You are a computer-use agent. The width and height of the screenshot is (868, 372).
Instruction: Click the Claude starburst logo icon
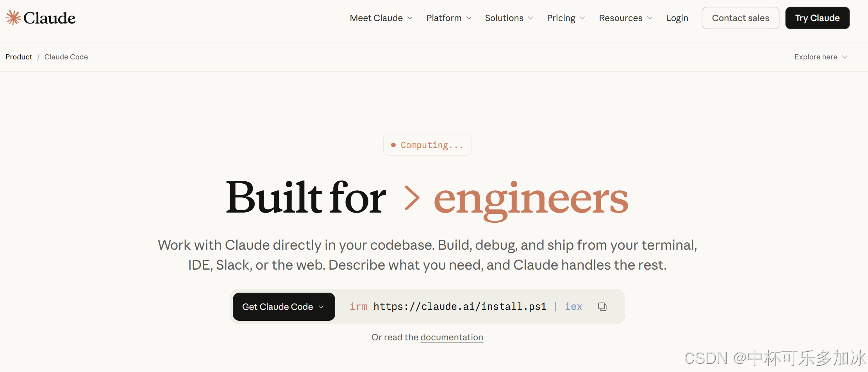point(13,18)
